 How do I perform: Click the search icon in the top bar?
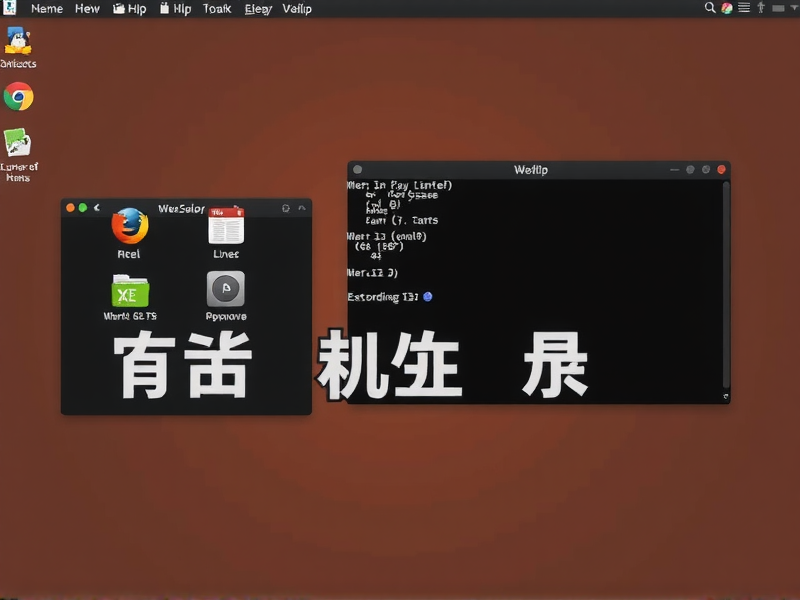tap(708, 8)
